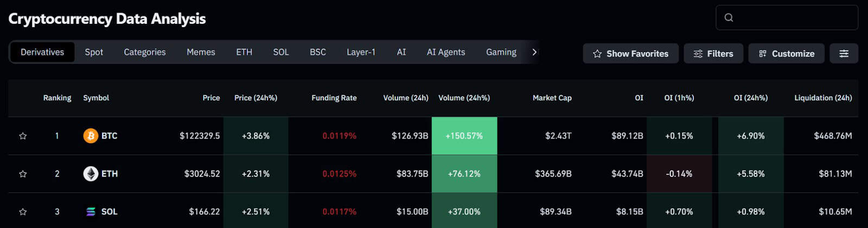Switch to the Spot tab

94,52
